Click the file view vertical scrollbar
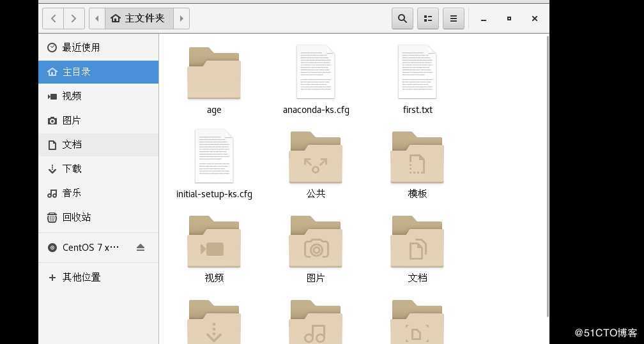Image resolution: width=644 pixels, height=344 pixels. (x=547, y=177)
